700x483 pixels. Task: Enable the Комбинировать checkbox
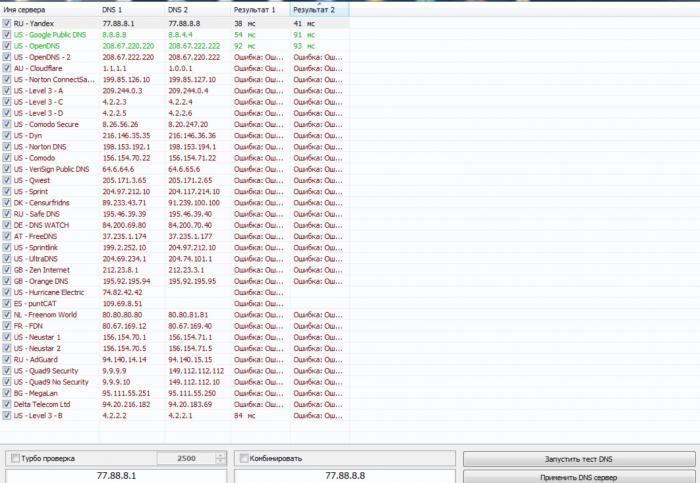(244, 458)
